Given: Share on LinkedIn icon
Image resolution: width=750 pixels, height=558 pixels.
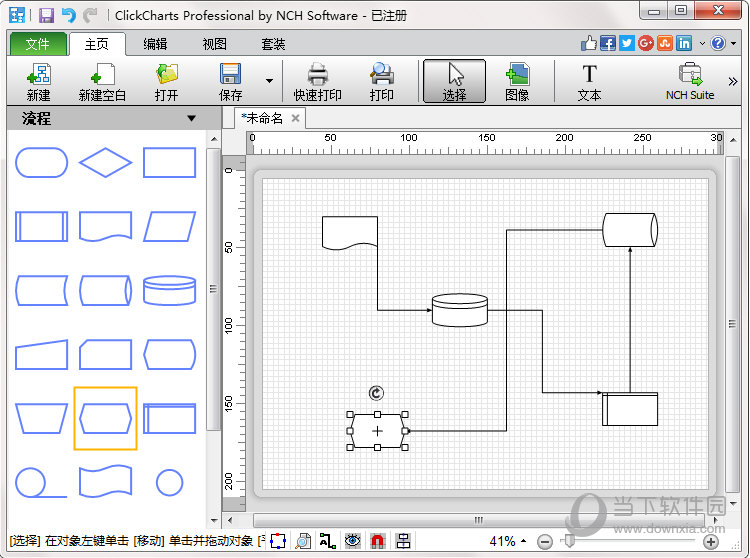Looking at the screenshot, I should [x=684, y=44].
